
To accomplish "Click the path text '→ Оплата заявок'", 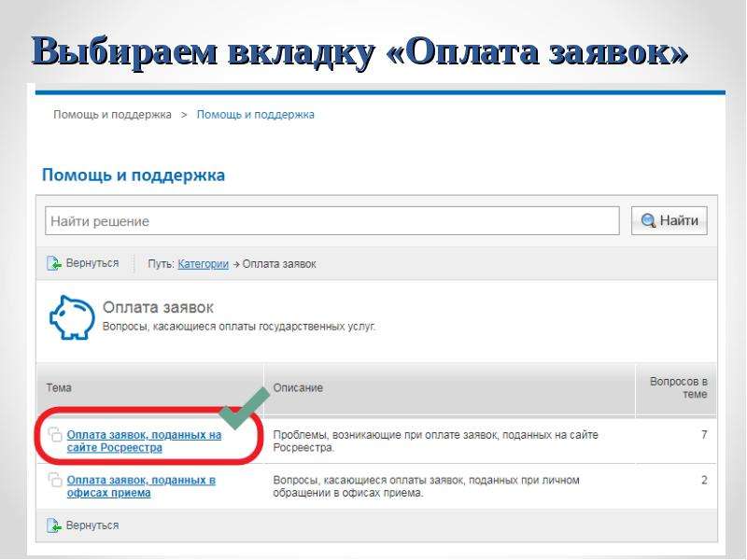I will [x=275, y=264].
